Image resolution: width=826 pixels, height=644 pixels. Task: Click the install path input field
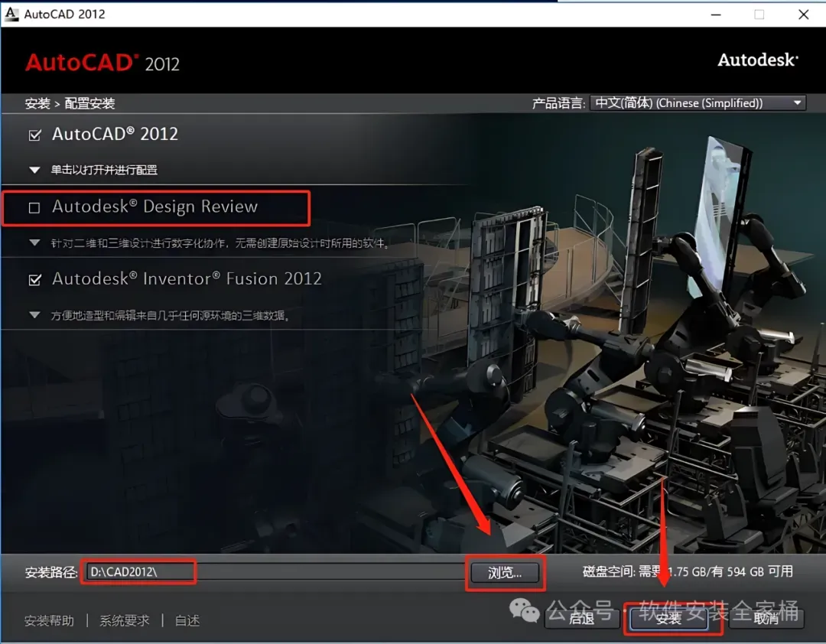274,572
